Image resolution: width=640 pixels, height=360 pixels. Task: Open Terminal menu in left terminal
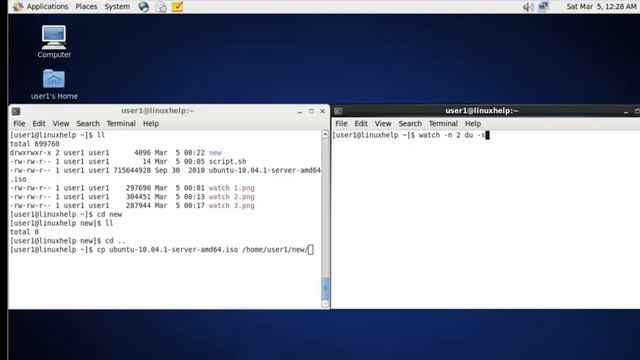coord(121,124)
